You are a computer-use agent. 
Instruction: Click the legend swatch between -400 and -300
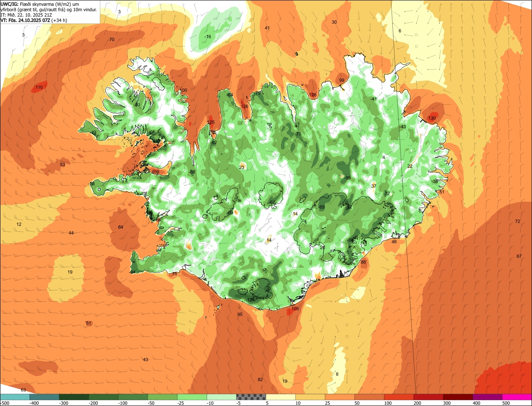coord(44,397)
